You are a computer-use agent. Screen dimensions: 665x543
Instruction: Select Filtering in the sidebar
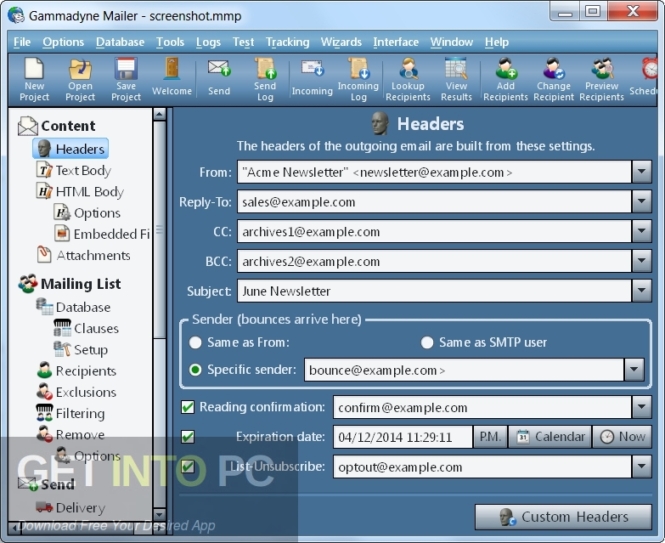click(70, 413)
